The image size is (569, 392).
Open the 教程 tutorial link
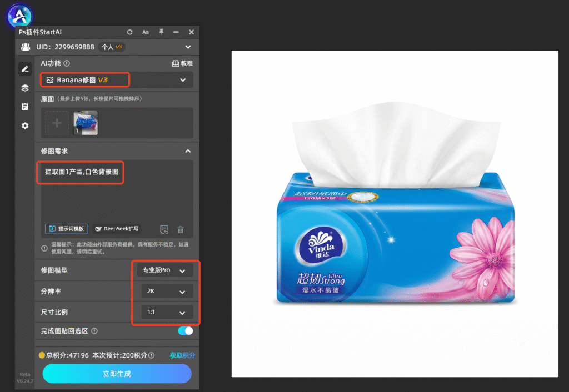pos(182,63)
